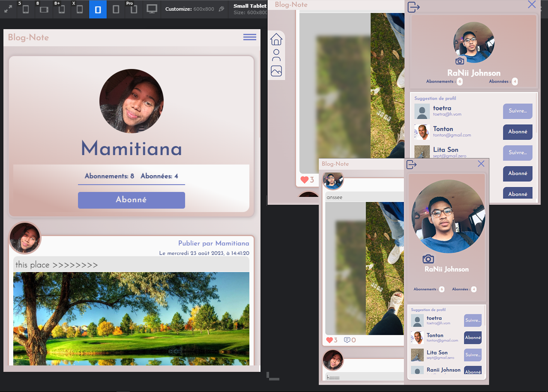The image size is (548, 392).
Task: Close the upper-right profile panel with X
Action: pyautogui.click(x=532, y=5)
